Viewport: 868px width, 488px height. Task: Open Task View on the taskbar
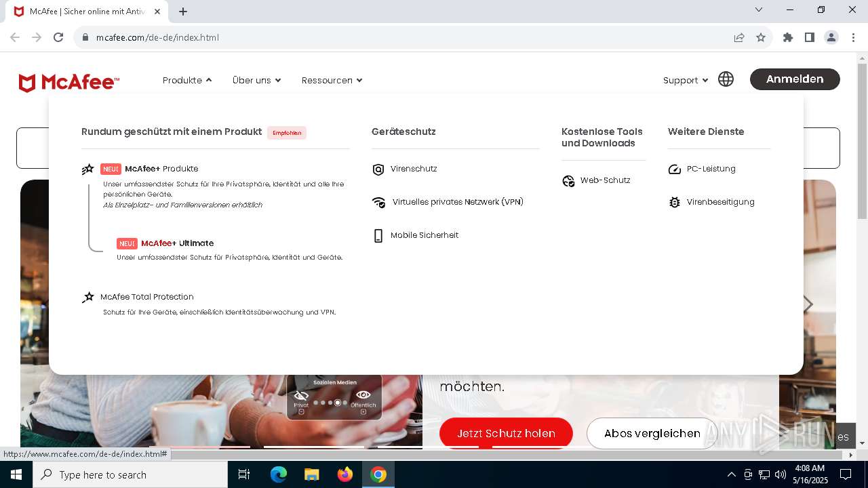tap(244, 474)
